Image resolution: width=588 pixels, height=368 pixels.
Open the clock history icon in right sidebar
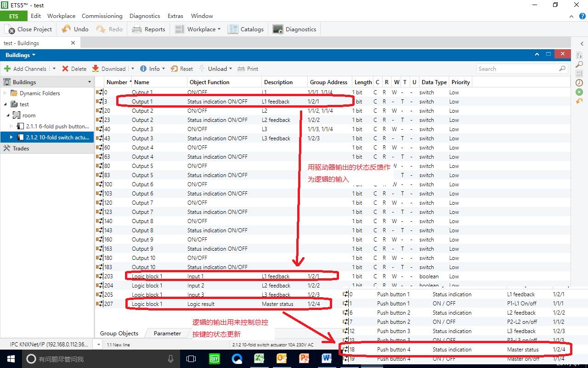[579, 83]
